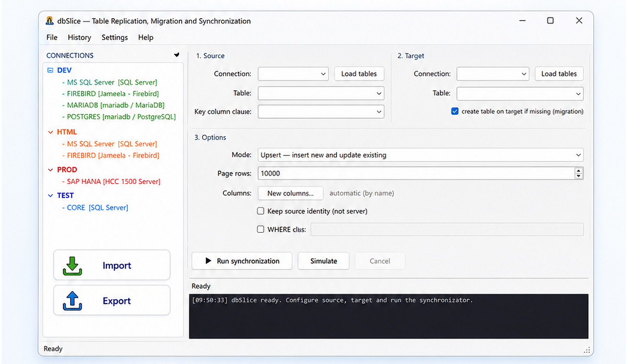Click the Cancel button

pyautogui.click(x=380, y=261)
